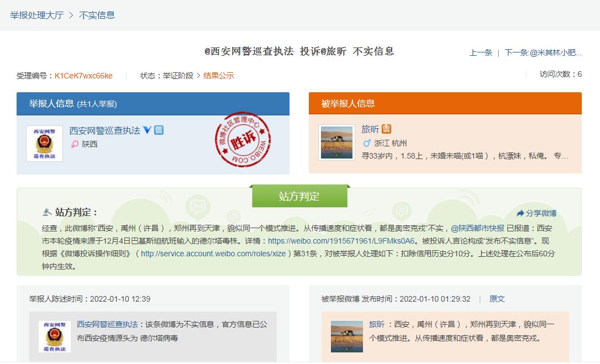The width and height of the screenshot is (600, 364).
Task: Click gavel icon next to 站方判定 heading
Action: coord(47,212)
